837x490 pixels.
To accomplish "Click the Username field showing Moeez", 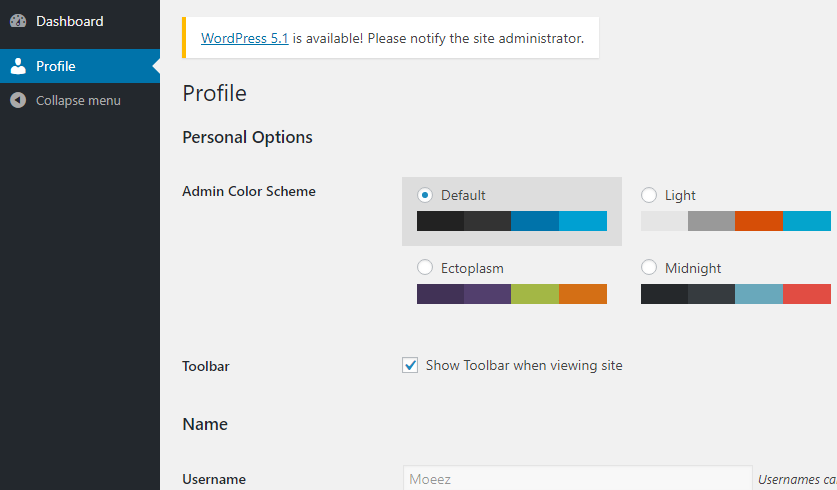I will (x=578, y=479).
